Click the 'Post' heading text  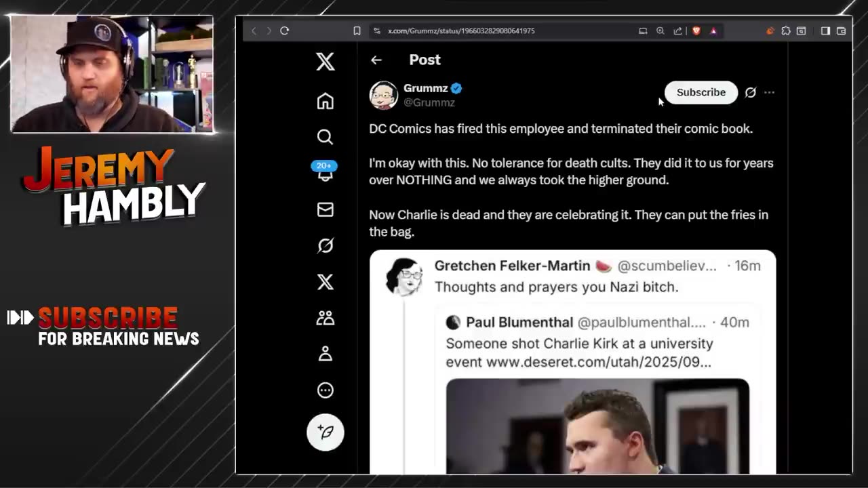point(425,60)
